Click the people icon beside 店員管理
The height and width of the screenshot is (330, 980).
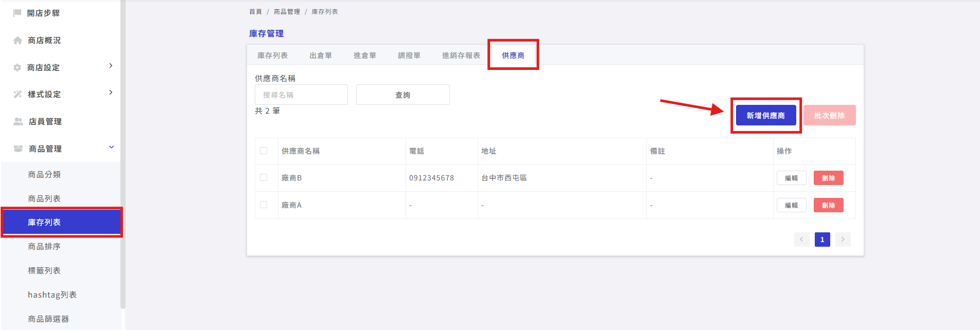(x=18, y=121)
